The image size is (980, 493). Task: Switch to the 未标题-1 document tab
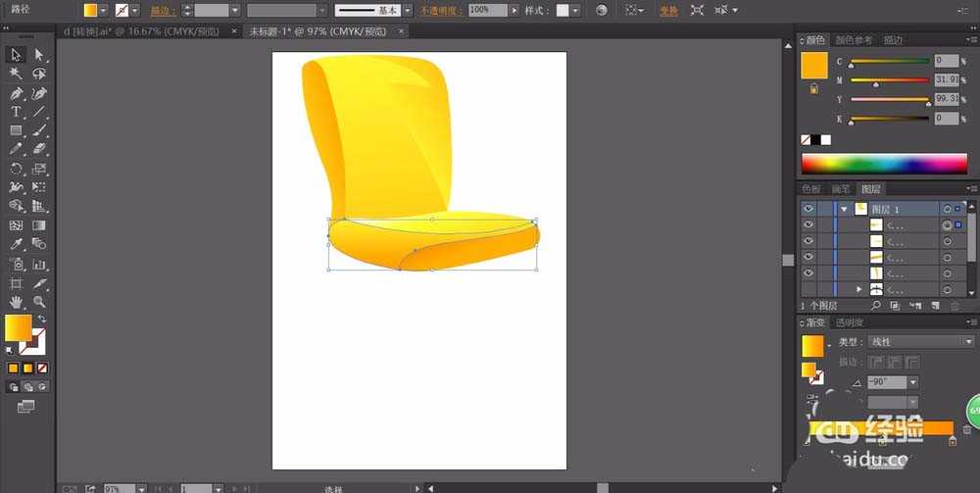click(x=316, y=31)
